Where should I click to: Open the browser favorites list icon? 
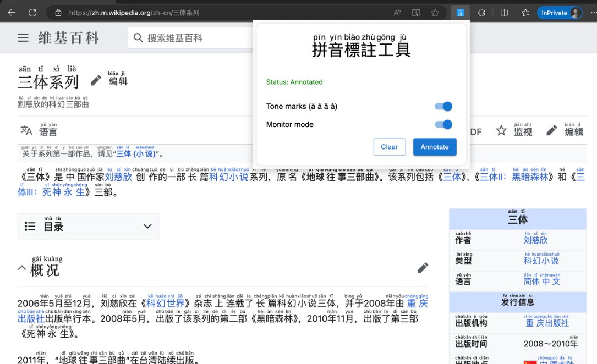pos(525,13)
